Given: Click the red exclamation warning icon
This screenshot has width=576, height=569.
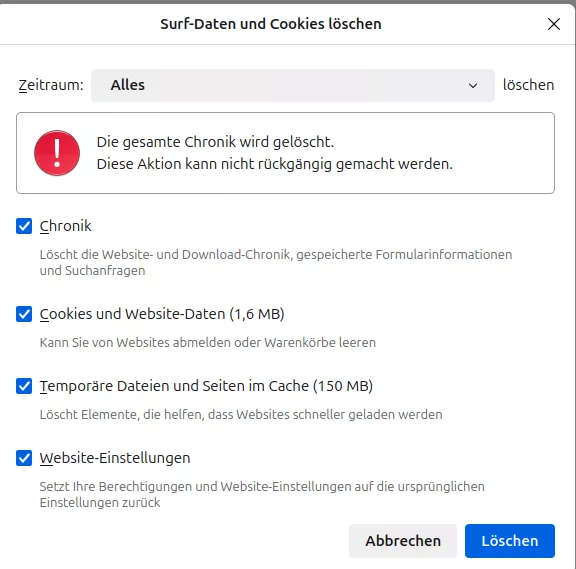Looking at the screenshot, I should pos(57,153).
